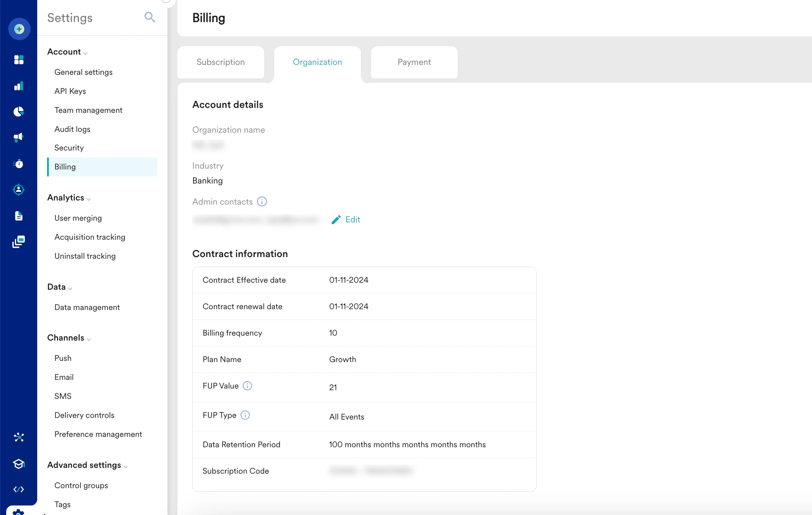Screen dimensions: 812x515
Task: Open the bar chart analytics icon
Action: (19, 86)
